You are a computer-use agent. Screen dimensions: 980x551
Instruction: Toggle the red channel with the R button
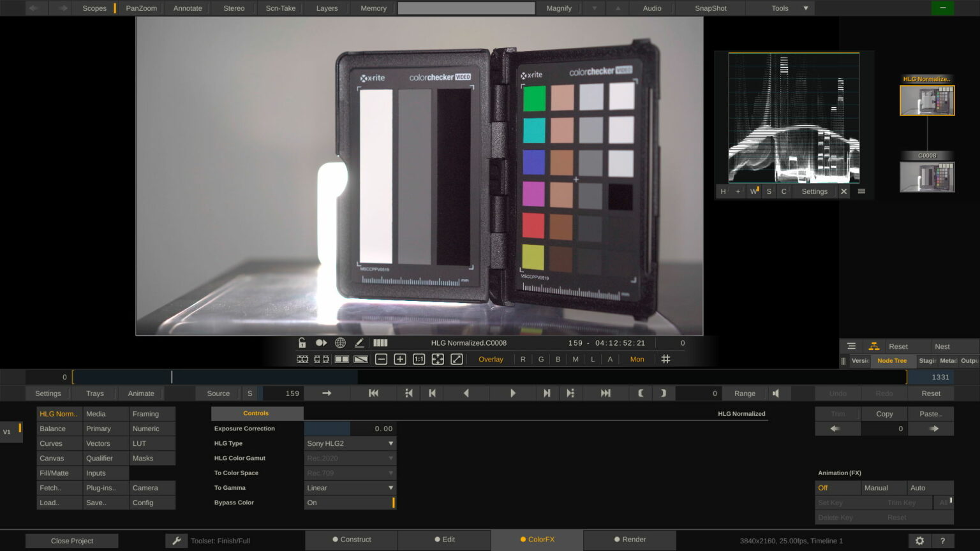523,359
